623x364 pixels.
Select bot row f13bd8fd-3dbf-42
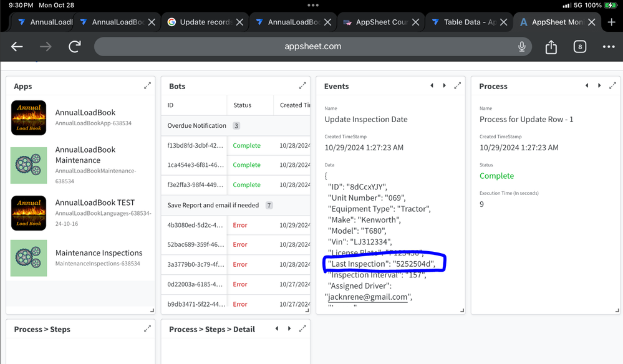[236, 145]
